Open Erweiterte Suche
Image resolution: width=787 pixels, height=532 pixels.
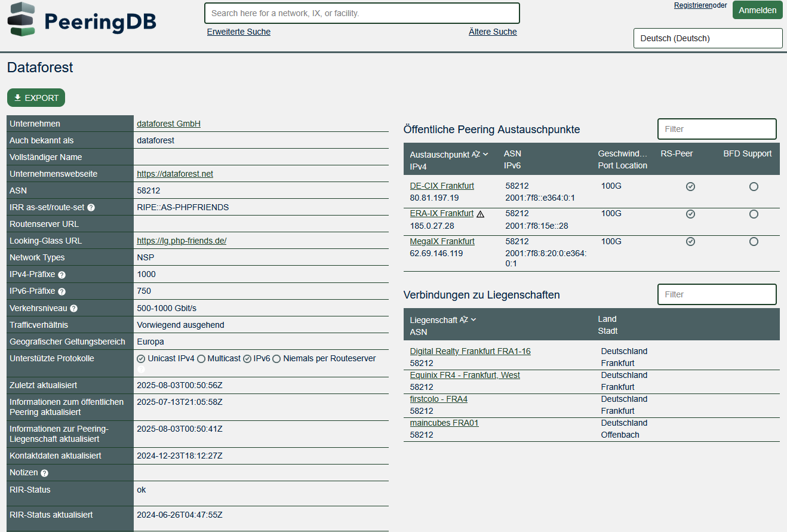tap(238, 32)
